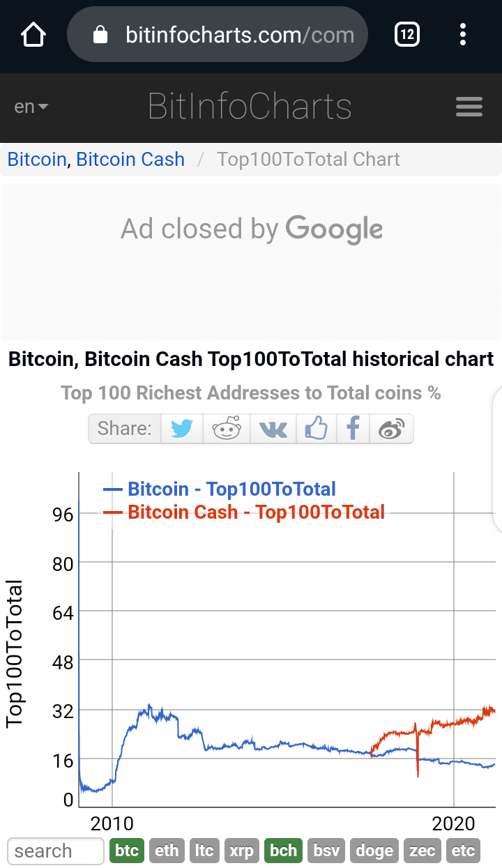The height and width of the screenshot is (868, 502).
Task: Open the browser tab switcher showing 12
Action: point(407,34)
